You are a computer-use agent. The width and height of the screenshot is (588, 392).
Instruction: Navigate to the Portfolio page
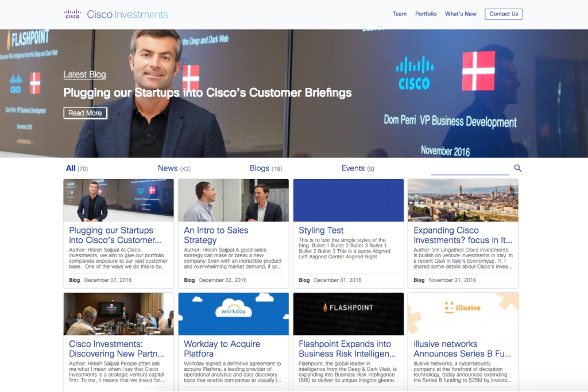[x=425, y=14]
